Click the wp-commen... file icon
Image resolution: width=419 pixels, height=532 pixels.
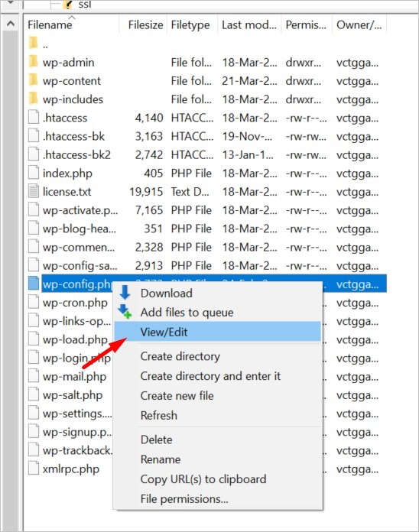point(33,247)
